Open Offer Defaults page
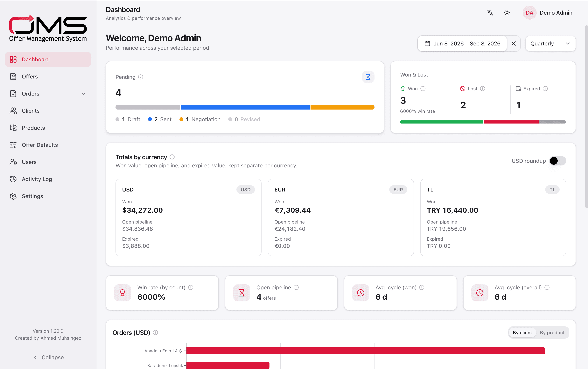 48,145
